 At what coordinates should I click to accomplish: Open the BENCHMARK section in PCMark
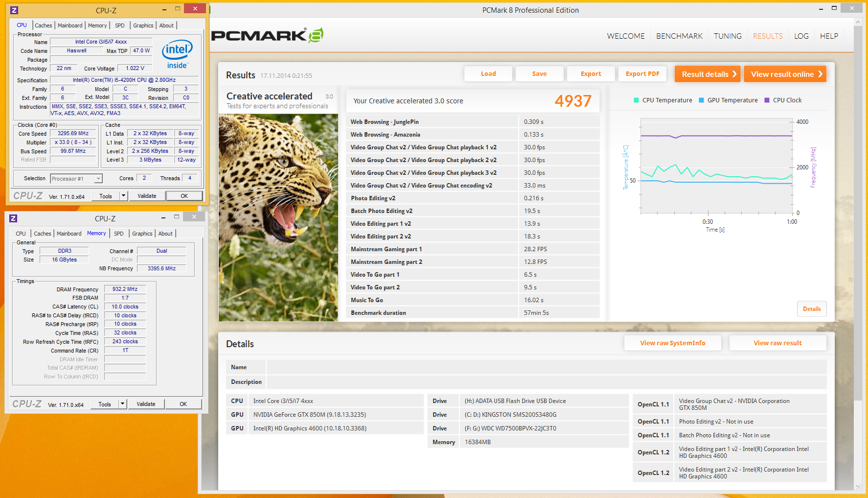point(679,36)
